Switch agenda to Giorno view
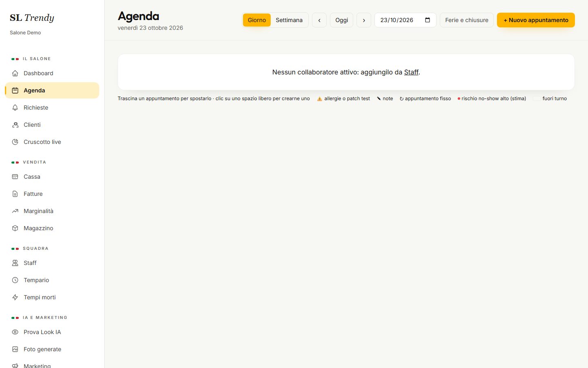This screenshot has height=368, width=588. coord(257,20)
